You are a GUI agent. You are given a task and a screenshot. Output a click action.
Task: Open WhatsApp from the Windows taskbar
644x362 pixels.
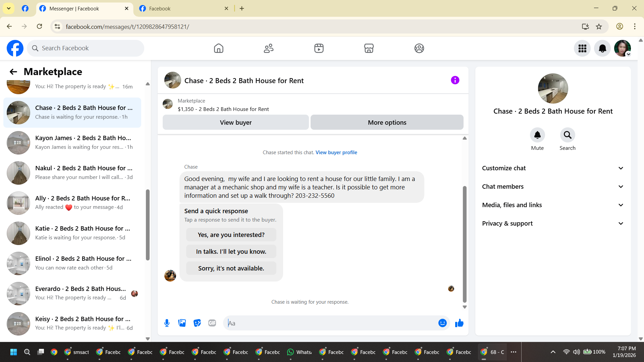point(300,352)
